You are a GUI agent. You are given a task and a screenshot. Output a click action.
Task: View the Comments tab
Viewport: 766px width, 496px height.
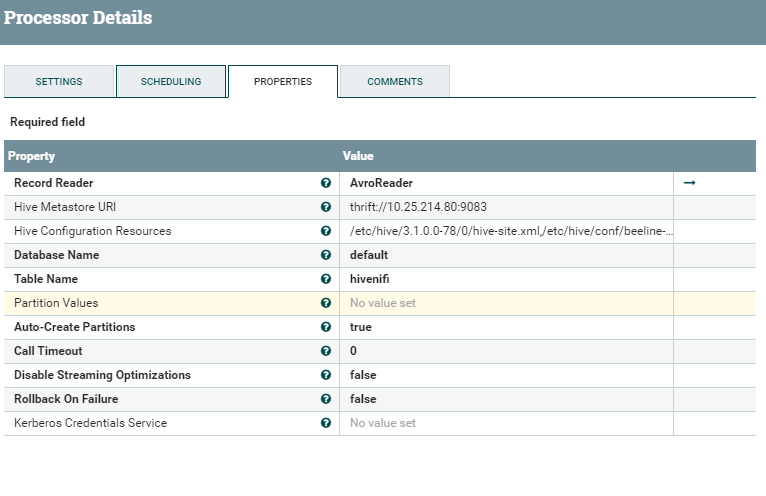395,82
